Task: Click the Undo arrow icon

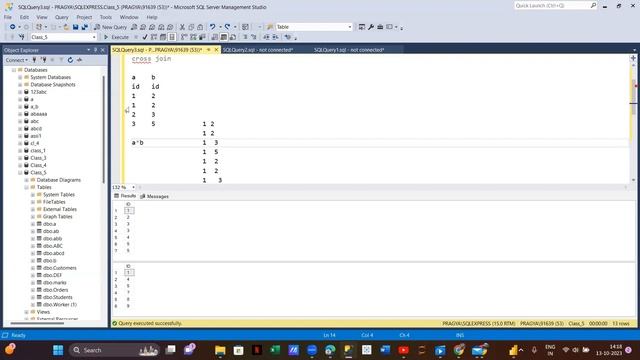Action: (212, 27)
